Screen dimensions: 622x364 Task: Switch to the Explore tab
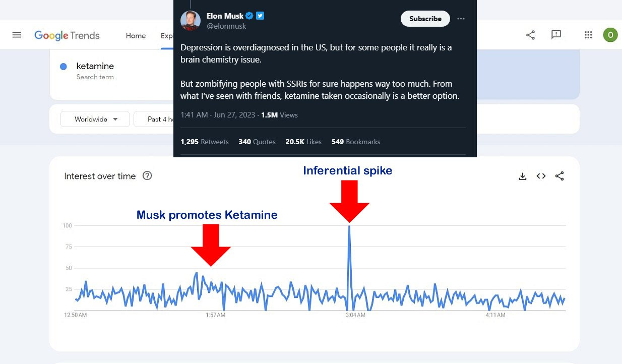(167, 36)
